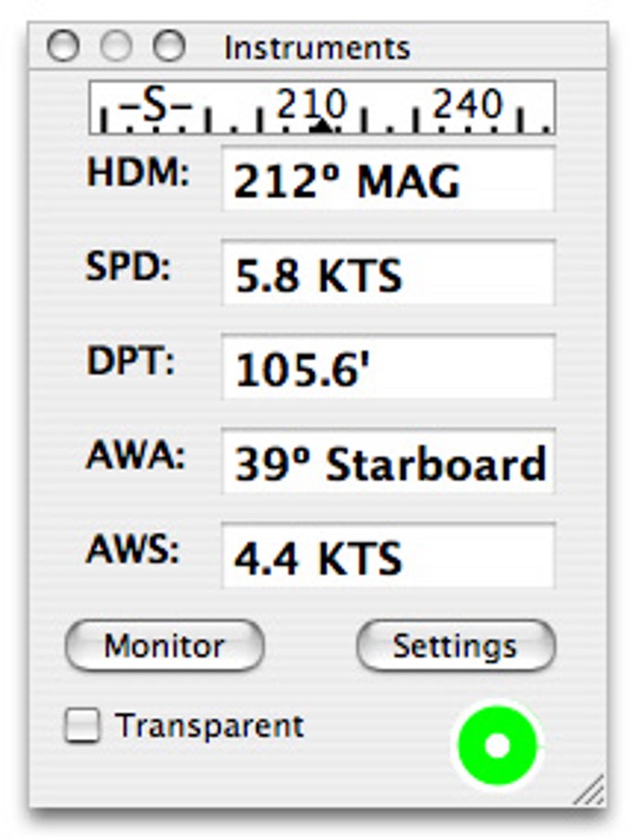The width and height of the screenshot is (630, 840).
Task: Click the Transparent label text
Action: [209, 726]
